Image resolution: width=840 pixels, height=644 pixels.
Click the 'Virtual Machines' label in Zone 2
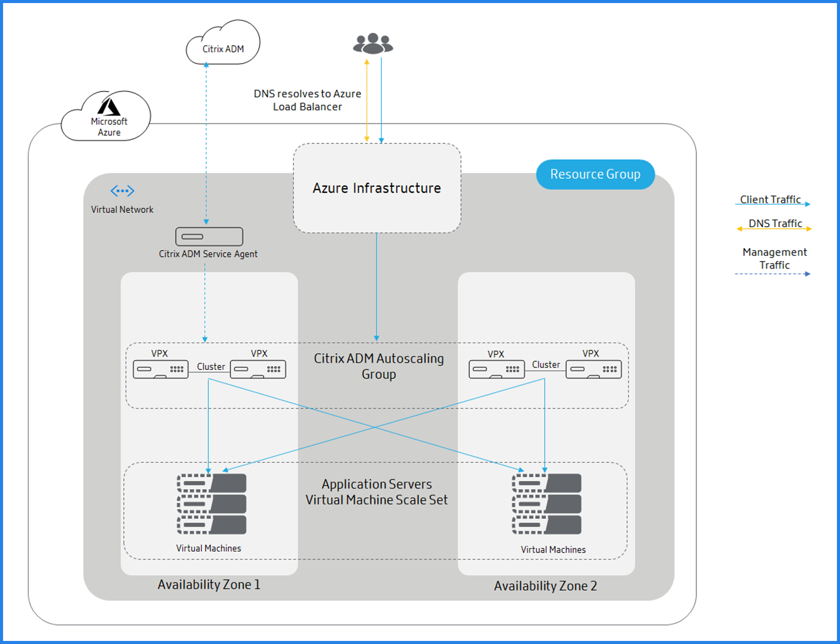[x=553, y=550]
